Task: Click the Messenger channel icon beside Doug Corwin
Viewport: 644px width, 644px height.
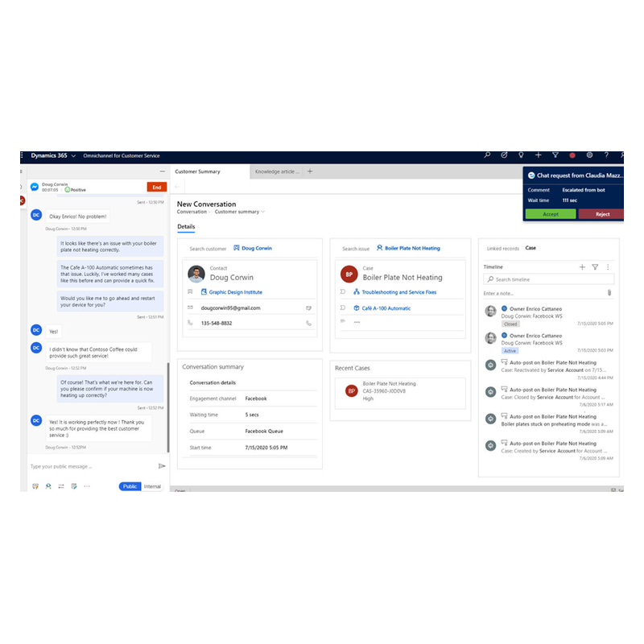Action: click(x=35, y=187)
